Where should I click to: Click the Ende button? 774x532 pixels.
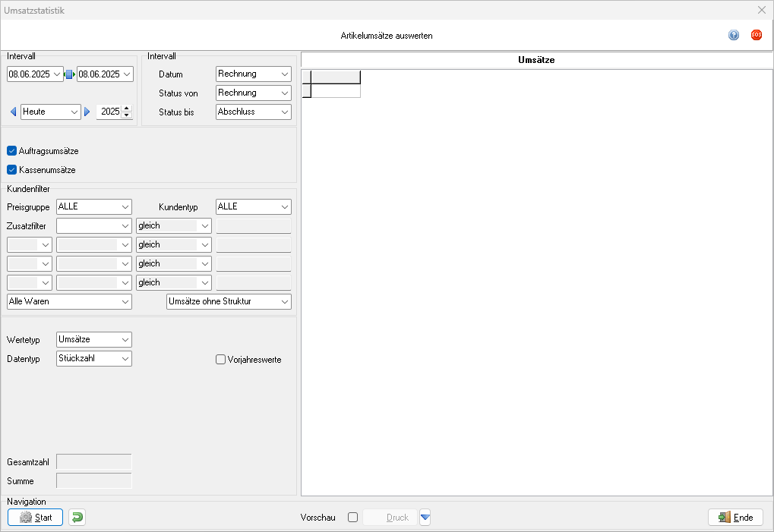[x=735, y=518]
